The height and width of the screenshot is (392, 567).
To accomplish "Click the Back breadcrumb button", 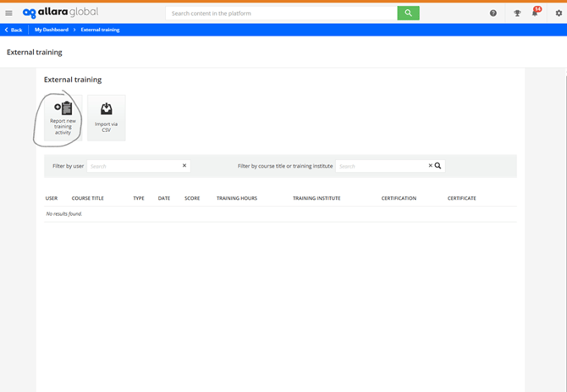I will tap(14, 30).
